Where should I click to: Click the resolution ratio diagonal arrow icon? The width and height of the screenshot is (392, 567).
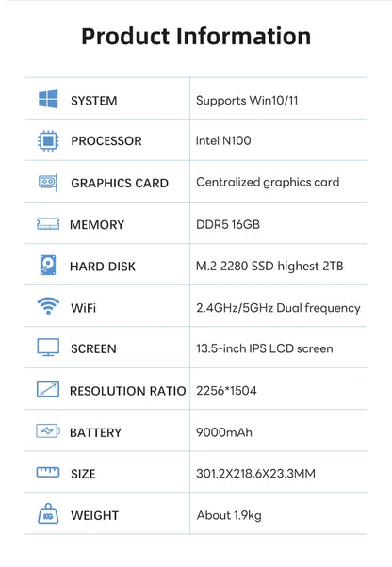tap(48, 389)
